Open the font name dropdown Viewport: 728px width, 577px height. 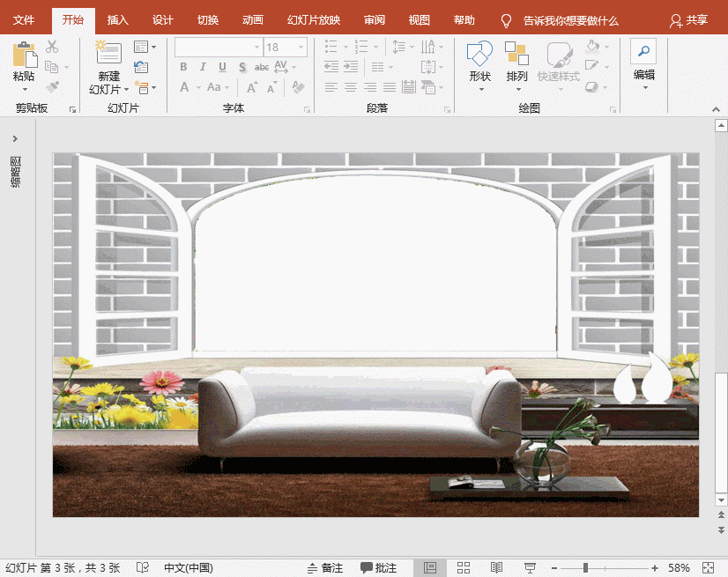click(x=256, y=48)
